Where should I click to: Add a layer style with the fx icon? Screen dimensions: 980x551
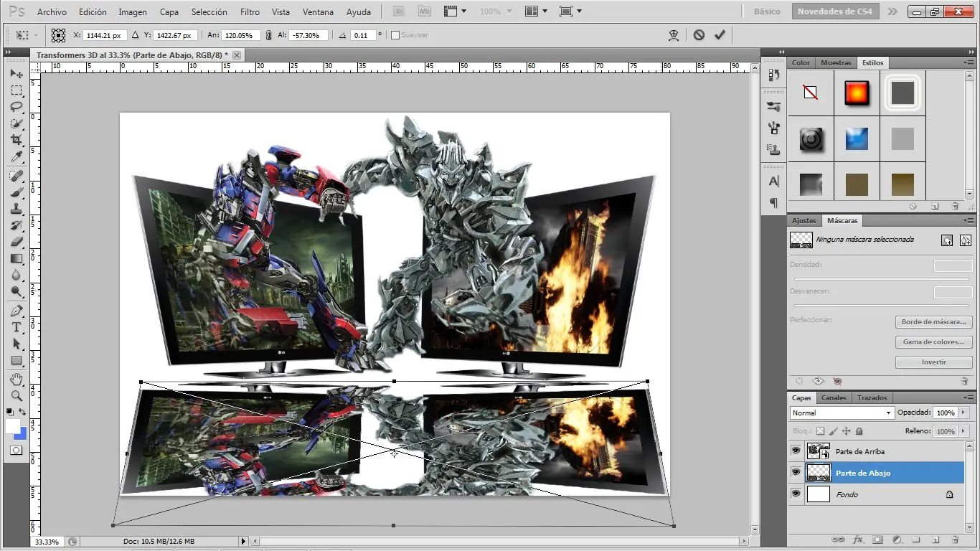[858, 540]
